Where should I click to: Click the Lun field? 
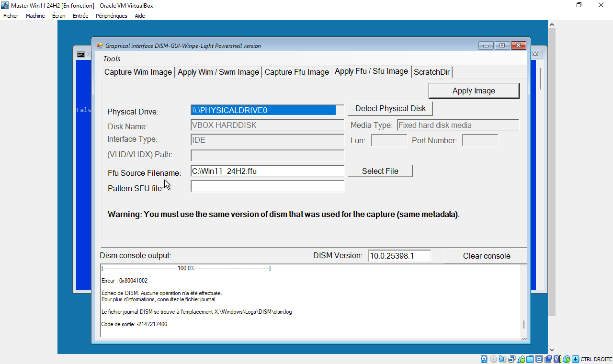point(389,140)
